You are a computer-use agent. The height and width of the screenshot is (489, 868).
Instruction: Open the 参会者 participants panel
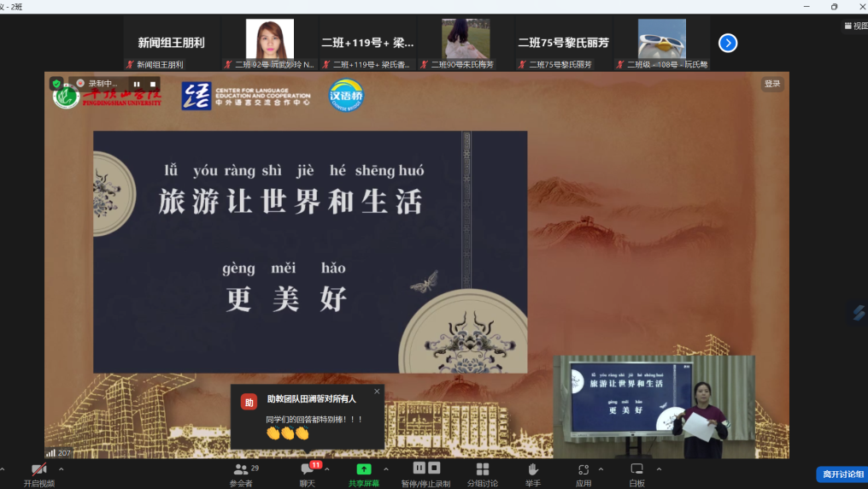coord(241,469)
